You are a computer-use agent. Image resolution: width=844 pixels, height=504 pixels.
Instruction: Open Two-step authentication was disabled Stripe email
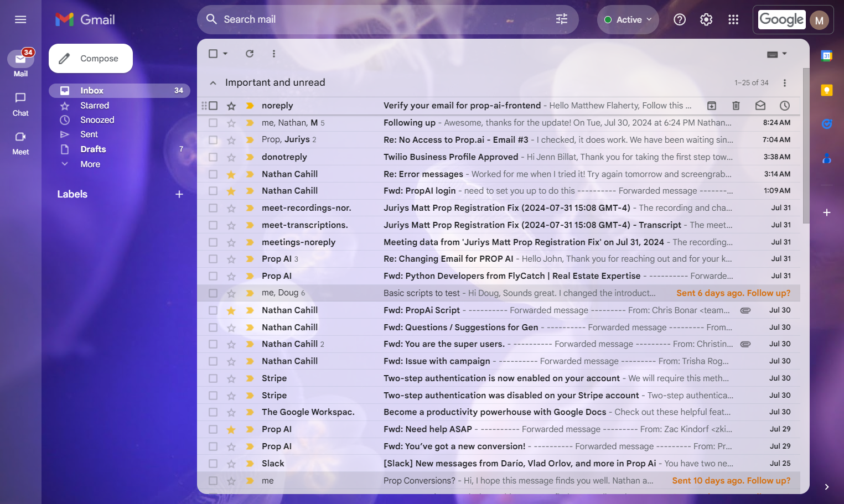coord(499,396)
